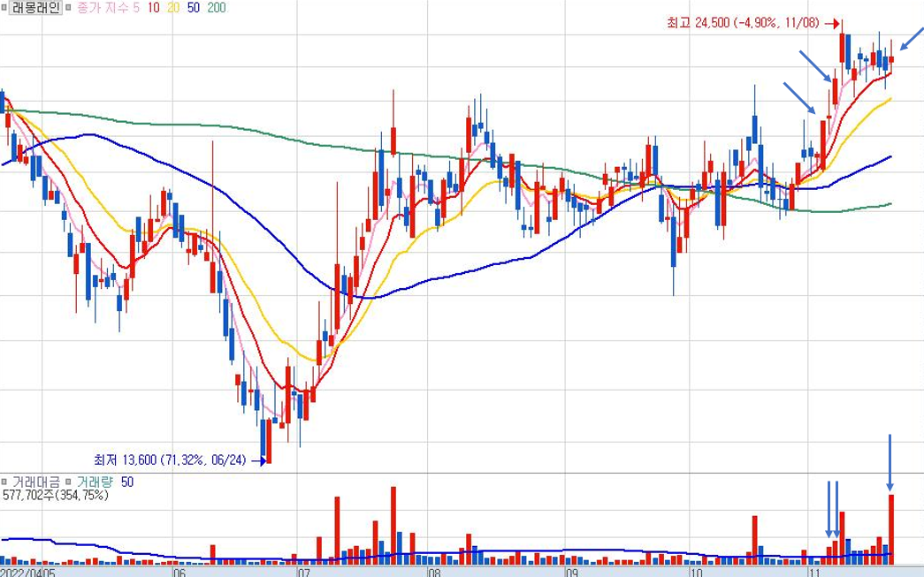This screenshot has width=924, height=577.
Task: Click the 거래량 volume indicator label
Action: (95, 482)
